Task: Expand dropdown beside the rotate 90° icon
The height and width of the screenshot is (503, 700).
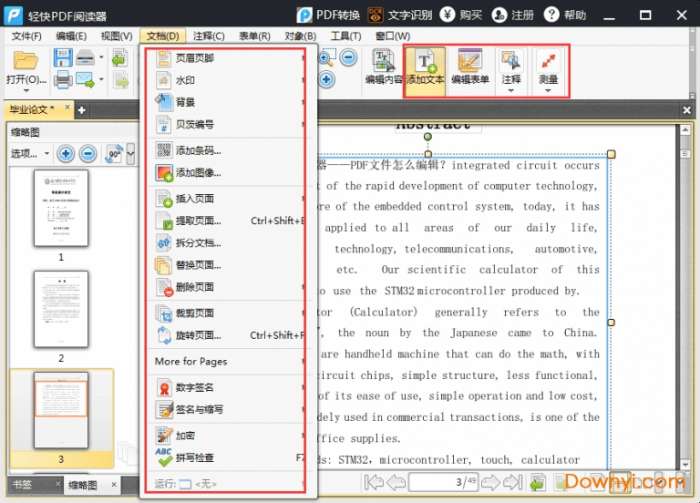Action: (130, 154)
